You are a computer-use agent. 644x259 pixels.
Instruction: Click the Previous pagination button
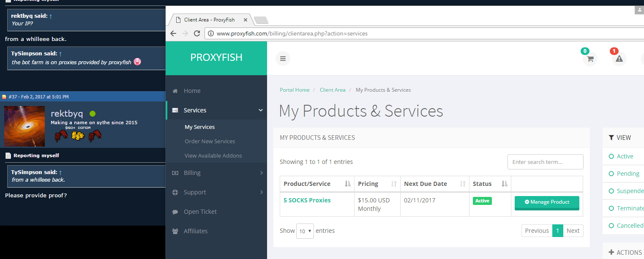[537, 231]
